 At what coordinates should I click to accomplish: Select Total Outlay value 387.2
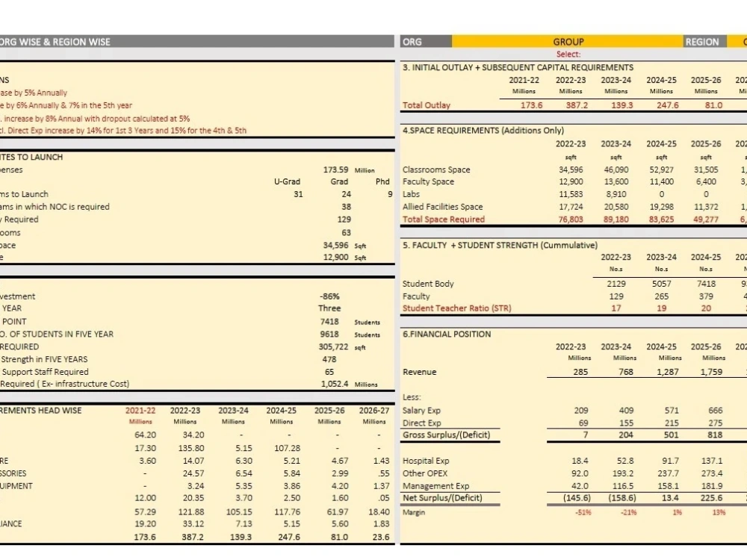pyautogui.click(x=577, y=105)
